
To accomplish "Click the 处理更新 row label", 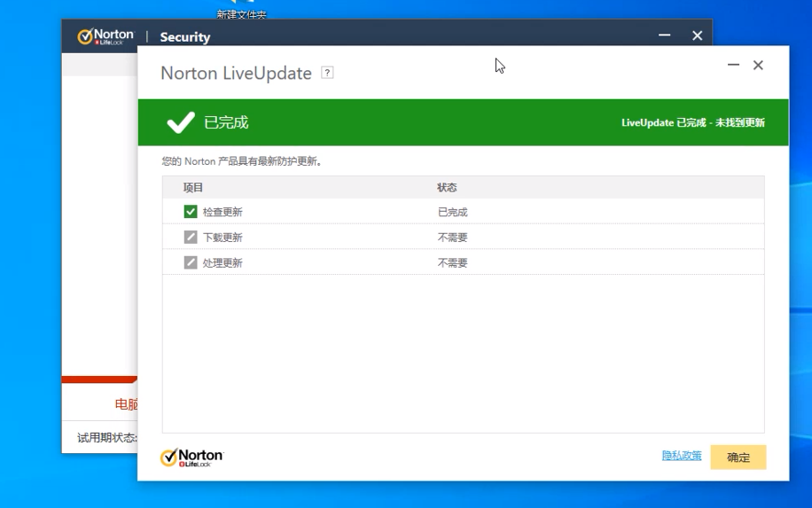I will [x=223, y=262].
